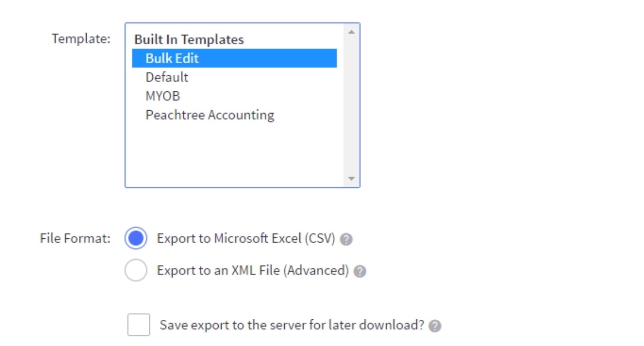644x346 pixels.
Task: Select Export to Microsoft Excel (CSV) radio button
Action: (x=136, y=239)
